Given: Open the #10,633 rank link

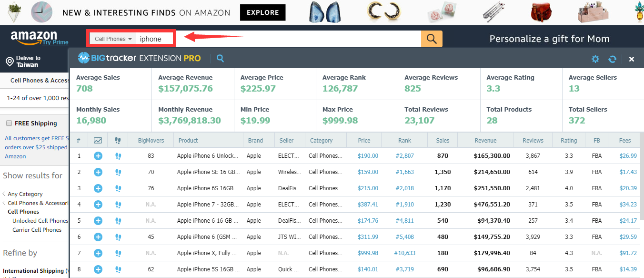Looking at the screenshot, I should pyautogui.click(x=405, y=253).
